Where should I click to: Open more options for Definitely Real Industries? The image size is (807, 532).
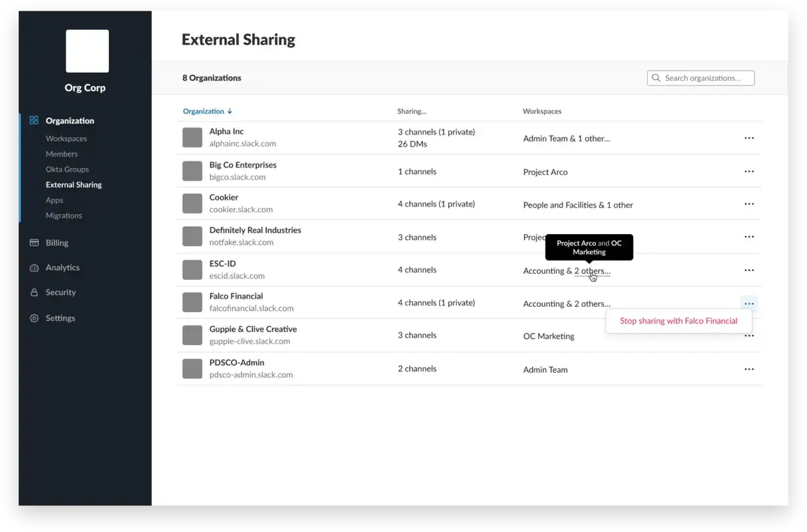point(749,237)
